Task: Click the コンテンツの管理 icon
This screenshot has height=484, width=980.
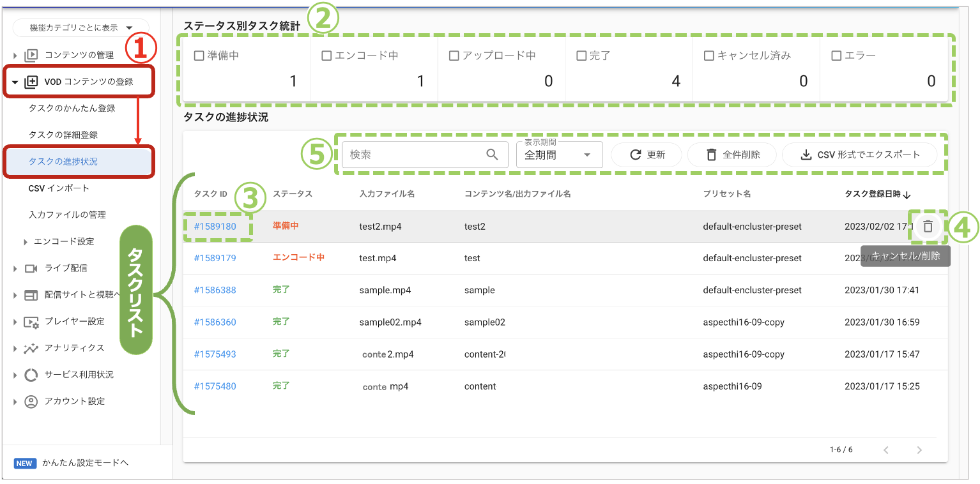Action: pyautogui.click(x=31, y=55)
